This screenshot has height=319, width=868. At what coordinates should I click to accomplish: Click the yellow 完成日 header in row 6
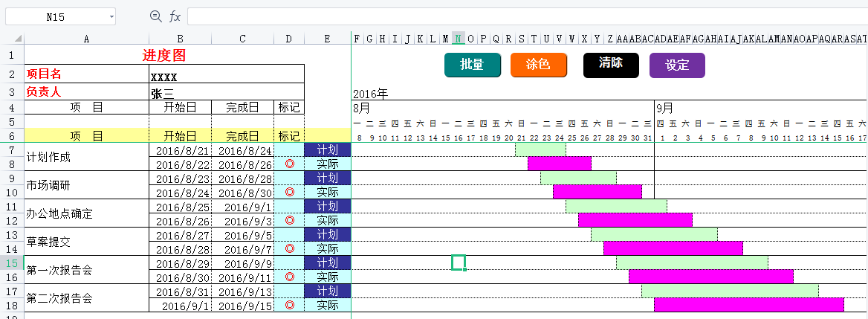point(242,135)
